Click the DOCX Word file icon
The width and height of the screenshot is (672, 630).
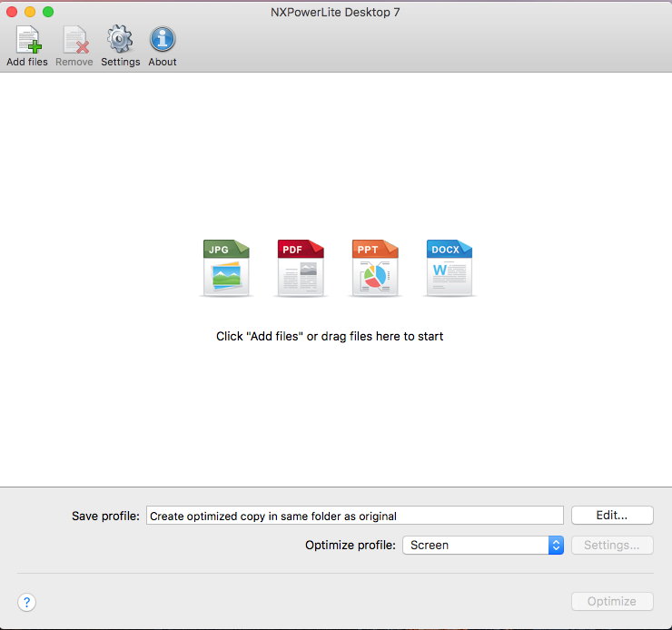click(450, 269)
